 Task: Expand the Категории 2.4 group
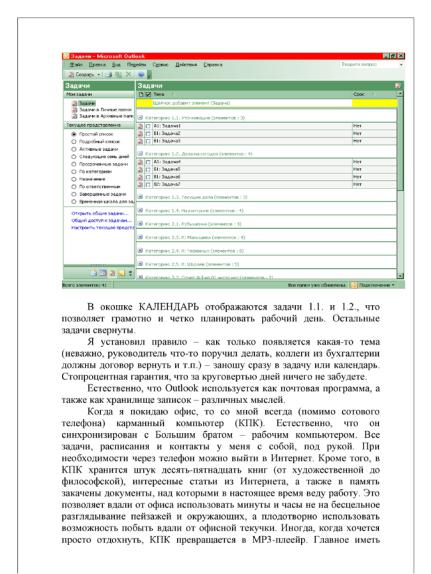coord(140,251)
